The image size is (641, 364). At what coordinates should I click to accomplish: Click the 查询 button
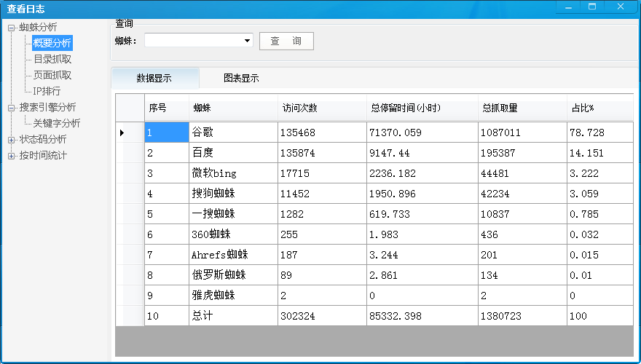tap(286, 41)
